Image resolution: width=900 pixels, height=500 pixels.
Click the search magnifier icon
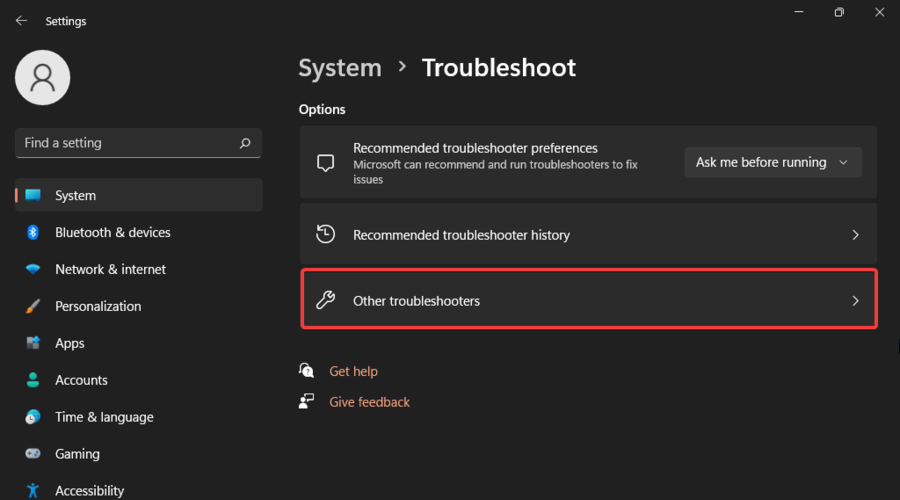click(245, 143)
